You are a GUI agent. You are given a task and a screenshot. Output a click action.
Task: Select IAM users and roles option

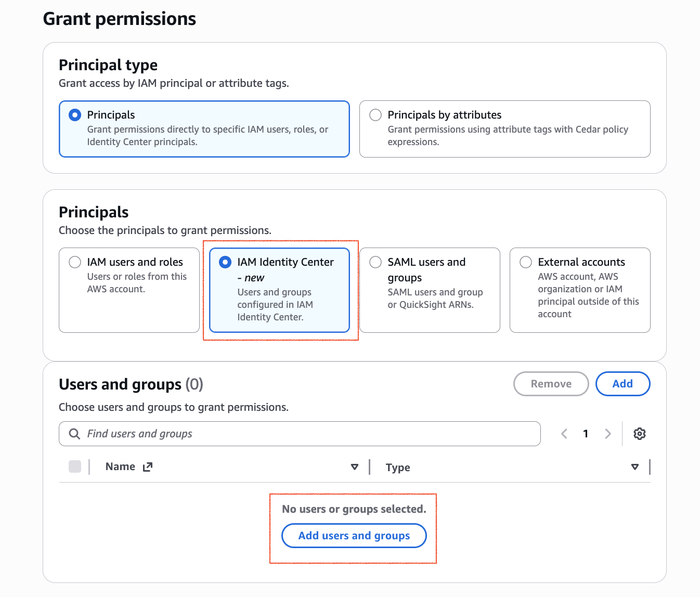(129, 290)
